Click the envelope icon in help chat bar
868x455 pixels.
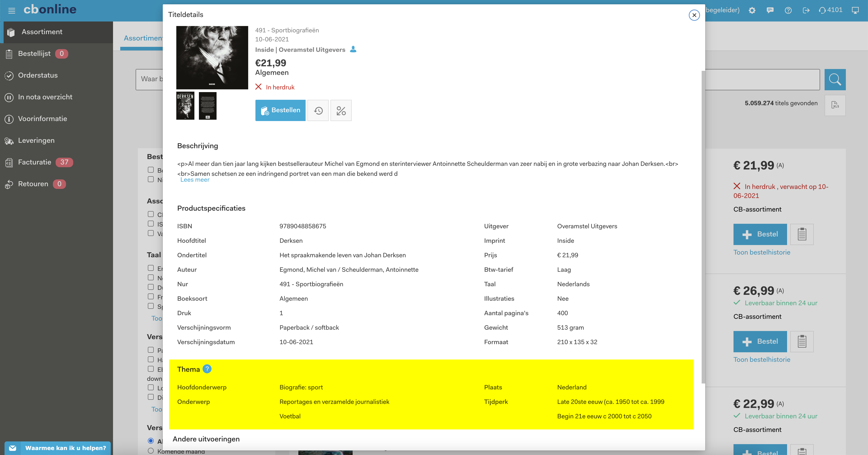12,448
